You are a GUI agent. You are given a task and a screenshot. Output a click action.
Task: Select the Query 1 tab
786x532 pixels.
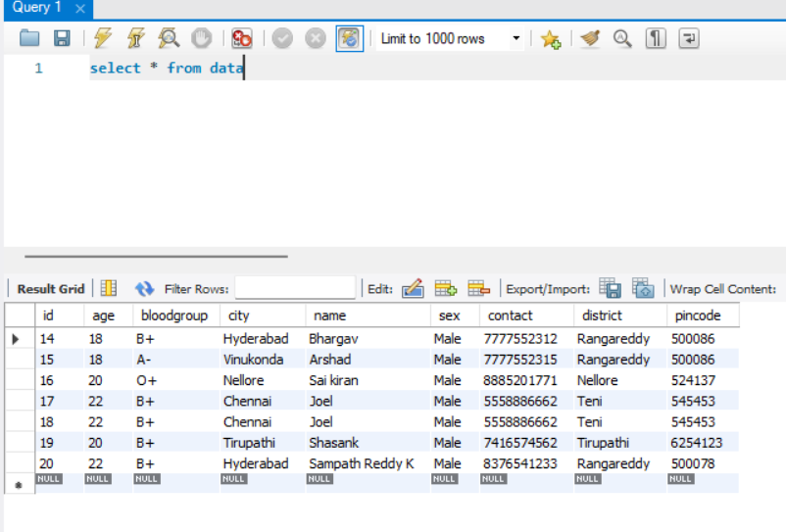36,8
